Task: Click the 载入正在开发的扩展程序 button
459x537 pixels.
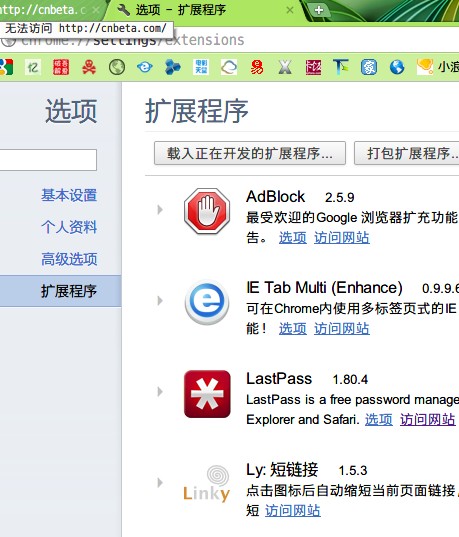Action: pyautogui.click(x=250, y=153)
